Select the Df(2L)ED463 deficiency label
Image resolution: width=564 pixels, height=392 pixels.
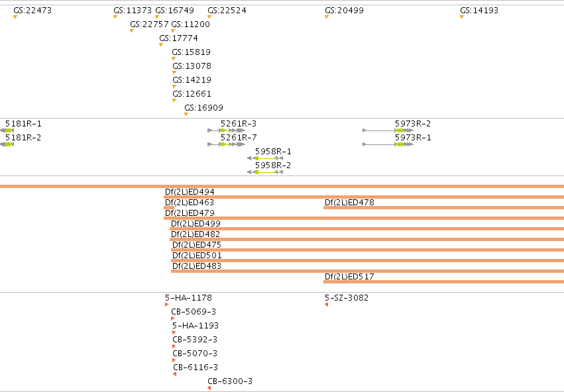[x=189, y=203]
